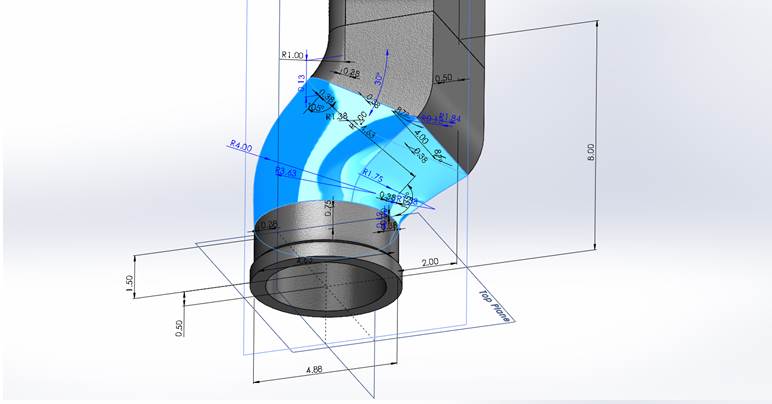The width and height of the screenshot is (772, 404).
Task: Select the R1.84 radius dimension
Action: pos(450,118)
